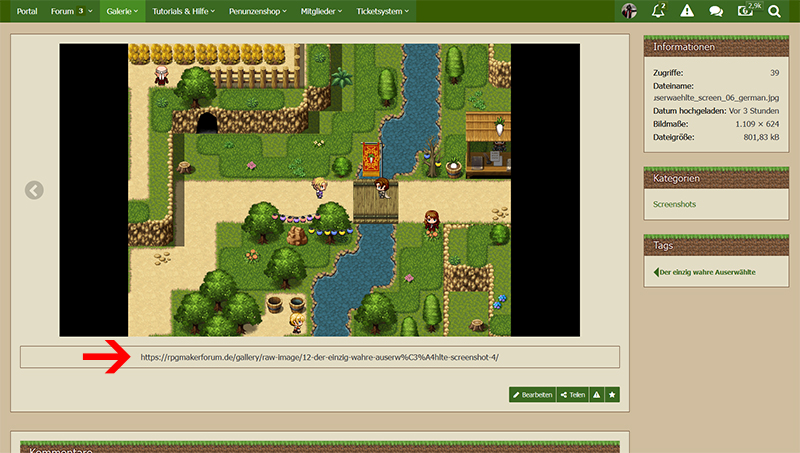Expand the Penunzenshop dropdown
800x453 pixels.
click(258, 11)
